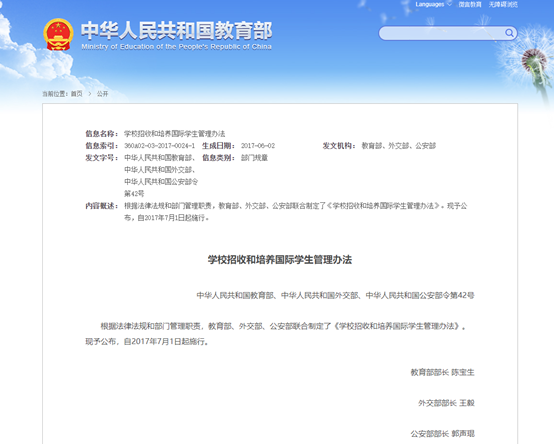Click the national emblem logo
The width and height of the screenshot is (554, 444).
click(x=58, y=34)
